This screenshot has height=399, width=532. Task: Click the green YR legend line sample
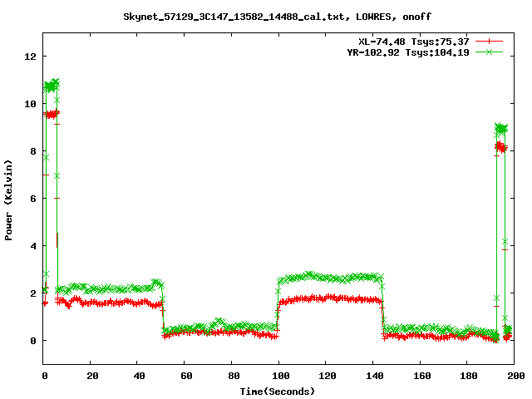point(489,52)
